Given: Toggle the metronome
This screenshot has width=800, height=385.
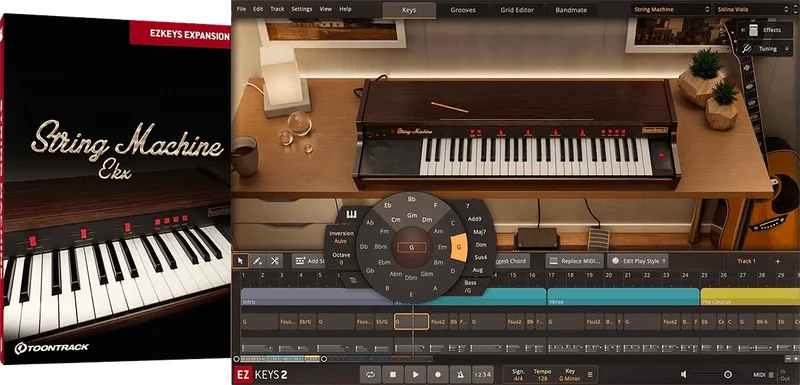Looking at the screenshot, I should point(460,375).
